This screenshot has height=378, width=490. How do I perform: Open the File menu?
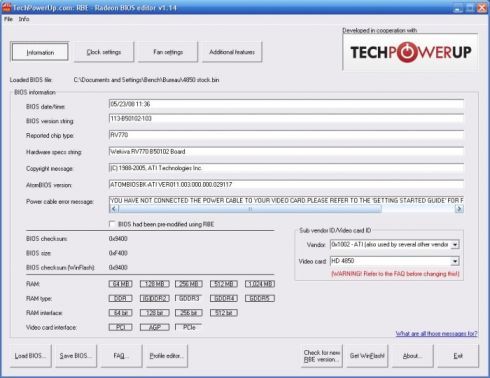(8, 19)
